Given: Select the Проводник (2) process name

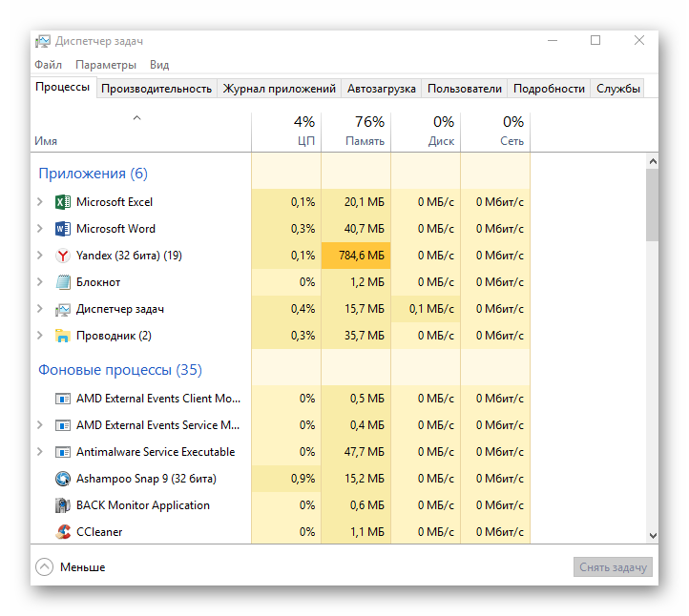Looking at the screenshot, I should point(114,336).
